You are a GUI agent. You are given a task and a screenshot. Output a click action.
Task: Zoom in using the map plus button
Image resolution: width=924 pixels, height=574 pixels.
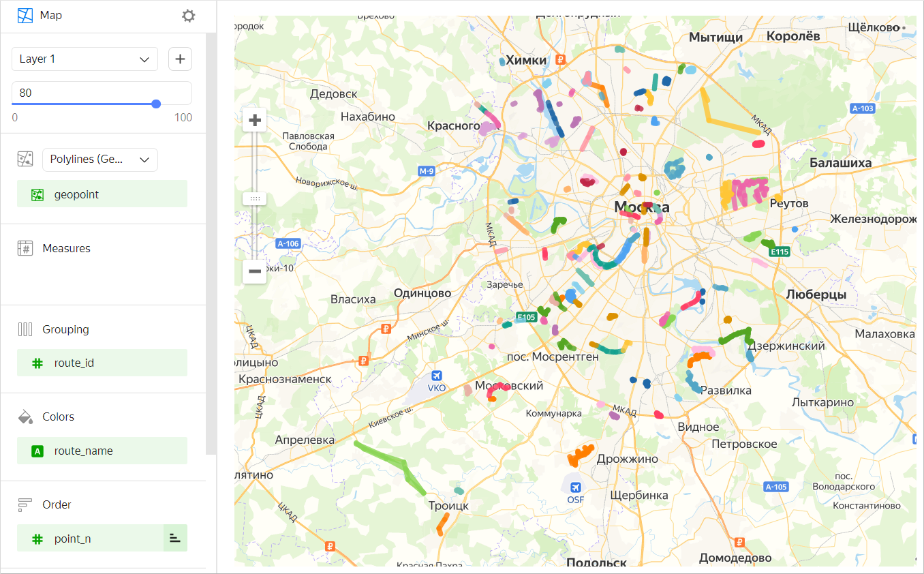253,119
